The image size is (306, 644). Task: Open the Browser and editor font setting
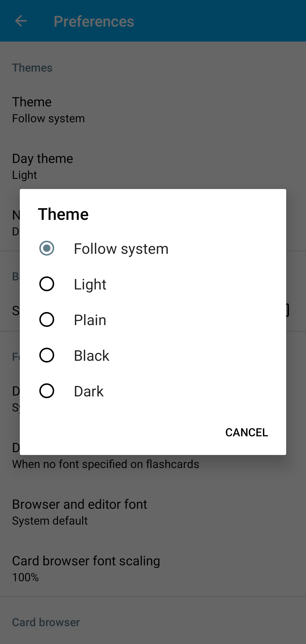pos(80,504)
